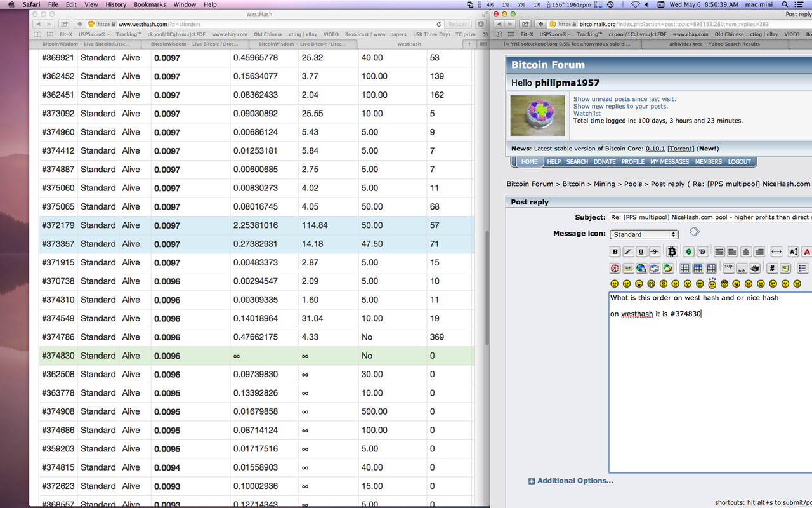The image size is (812, 508).
Task: Click LOGOUT in forum menu
Action: click(x=739, y=162)
